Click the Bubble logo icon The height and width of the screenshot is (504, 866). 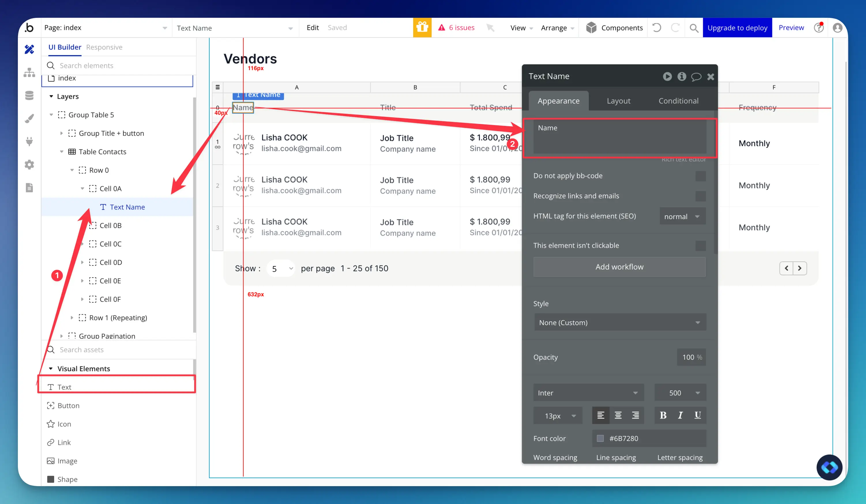click(x=29, y=27)
